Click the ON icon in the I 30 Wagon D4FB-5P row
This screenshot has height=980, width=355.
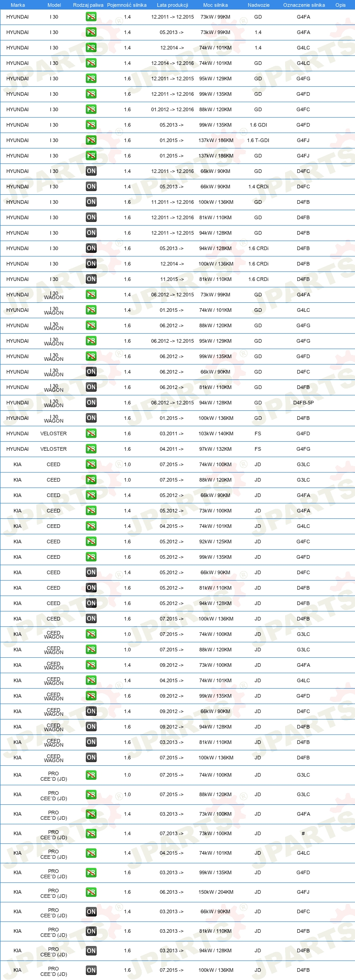tap(91, 403)
